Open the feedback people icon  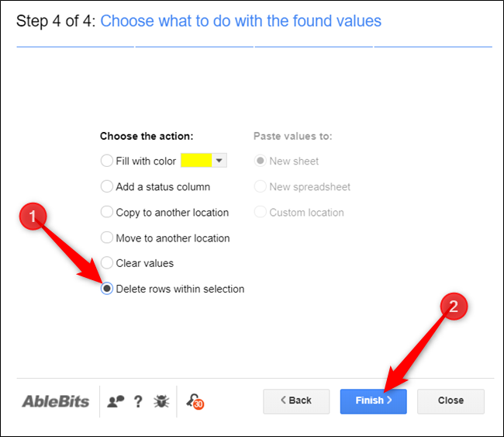(116, 401)
